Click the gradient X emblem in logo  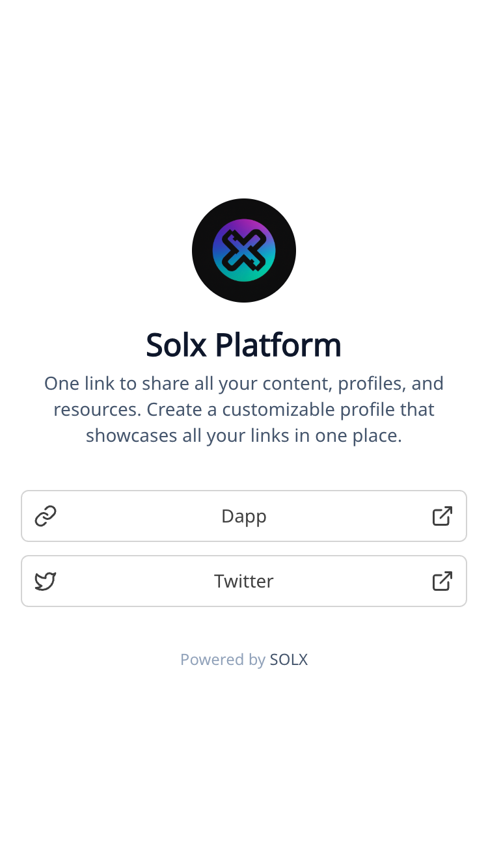[x=244, y=251]
